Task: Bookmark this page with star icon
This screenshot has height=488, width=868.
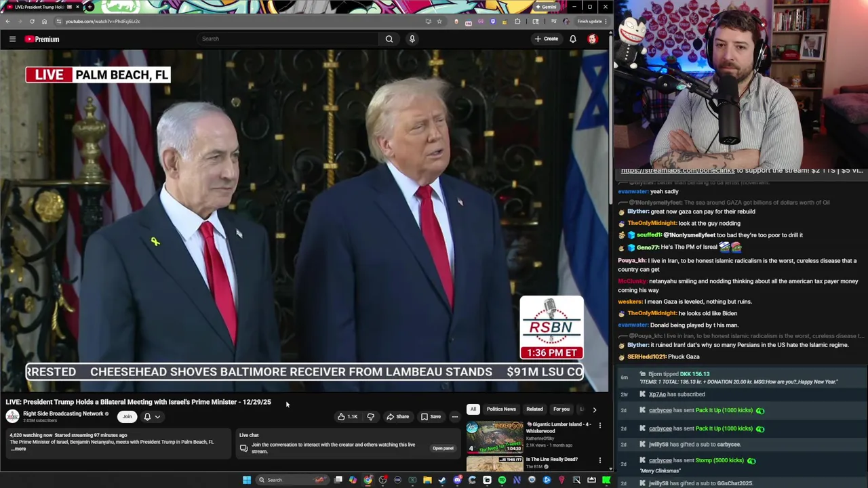Action: coord(439,21)
